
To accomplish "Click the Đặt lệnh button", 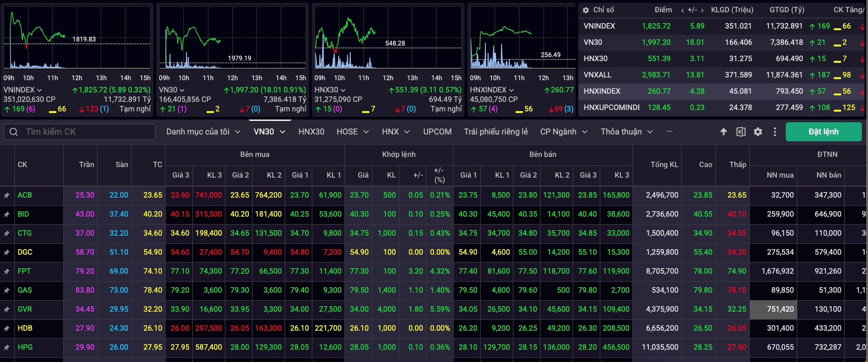I will (823, 132).
